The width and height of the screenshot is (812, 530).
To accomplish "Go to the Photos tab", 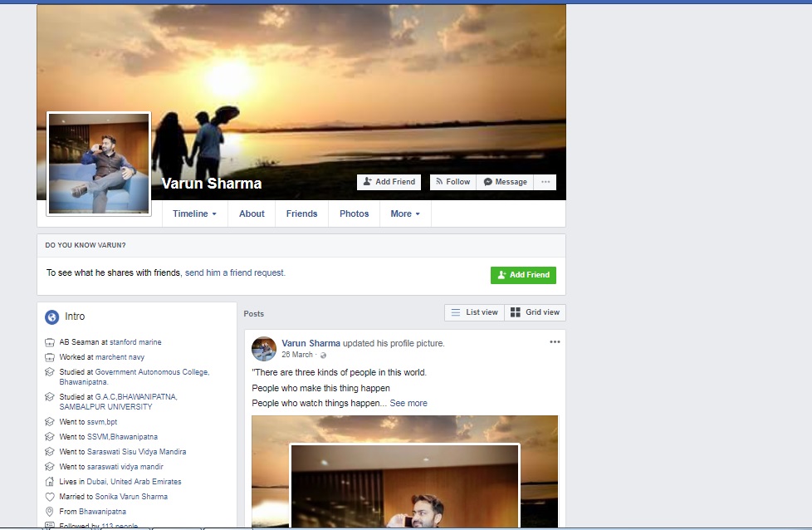I will pos(354,213).
